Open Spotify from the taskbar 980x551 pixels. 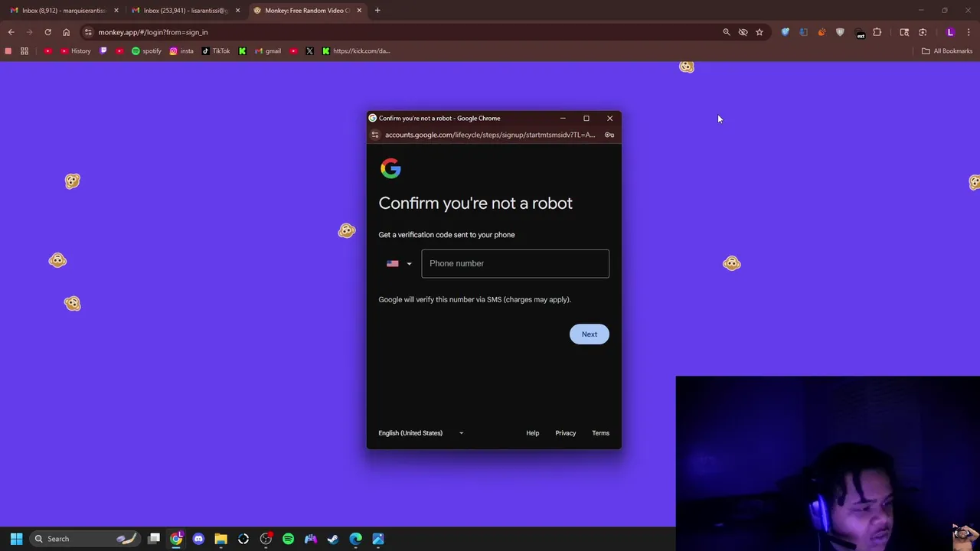[288, 539]
